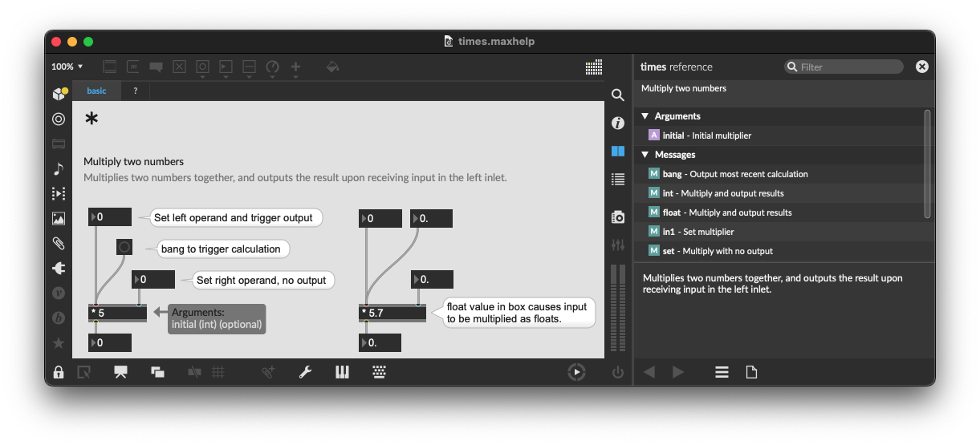
Task: Toggle audio power button on
Action: [x=618, y=372]
